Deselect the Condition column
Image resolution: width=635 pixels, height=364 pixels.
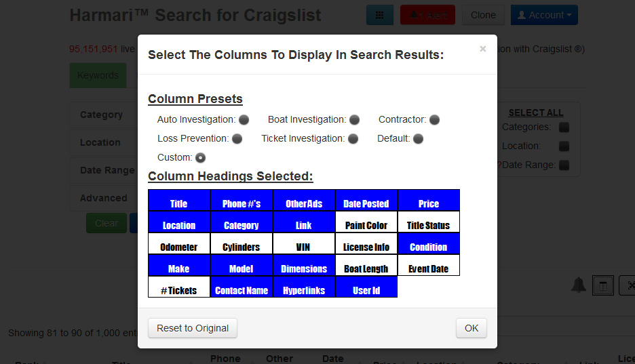point(429,244)
